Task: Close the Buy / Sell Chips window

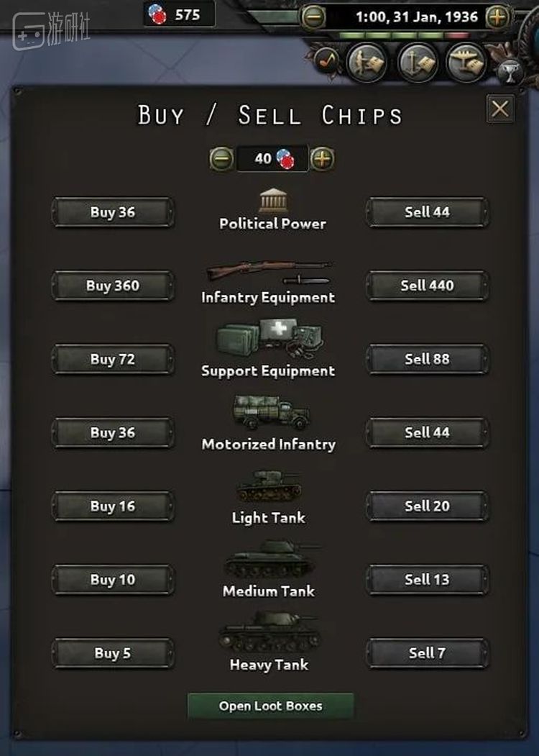Action: [x=499, y=109]
